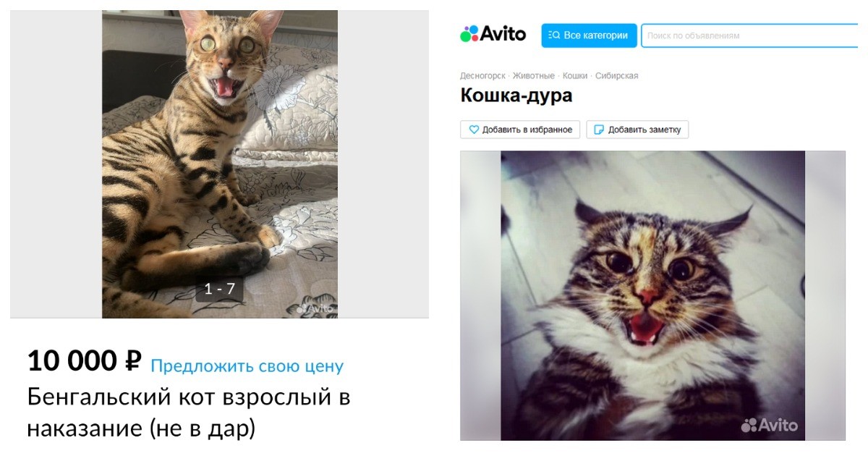
Task: Click the Бенгальский кот взрослый listing title
Action: [x=189, y=413]
